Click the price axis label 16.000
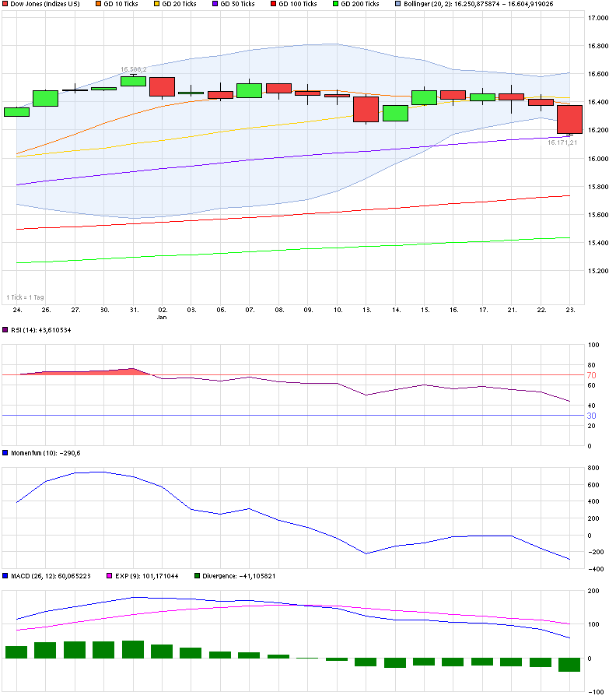The height and width of the screenshot is (699, 616). click(x=598, y=159)
